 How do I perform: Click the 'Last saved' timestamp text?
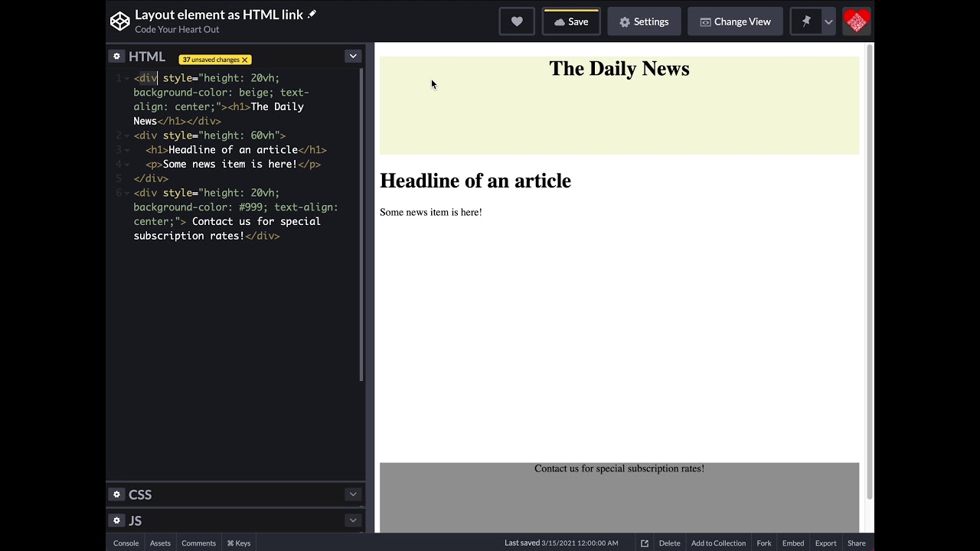(561, 543)
